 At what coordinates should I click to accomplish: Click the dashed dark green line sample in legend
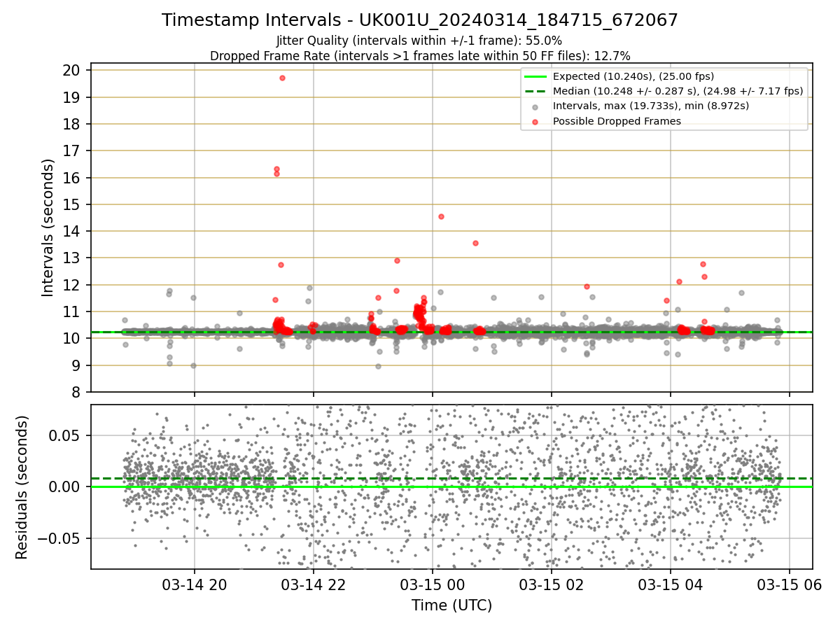pos(535,91)
